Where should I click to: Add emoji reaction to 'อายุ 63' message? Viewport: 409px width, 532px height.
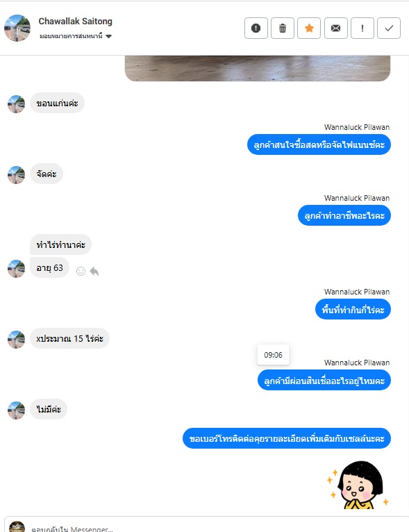point(81,271)
